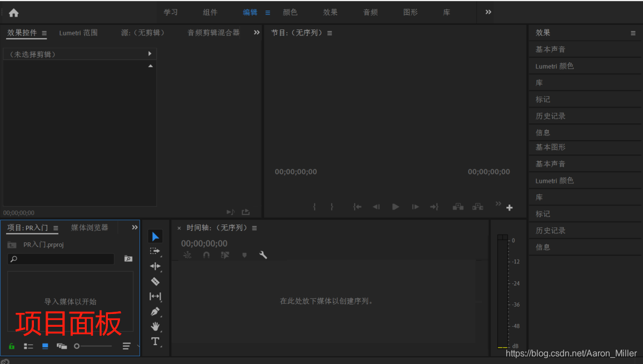Open Lumetri 范围 tab
This screenshot has width=643, height=364.
[x=78, y=33]
